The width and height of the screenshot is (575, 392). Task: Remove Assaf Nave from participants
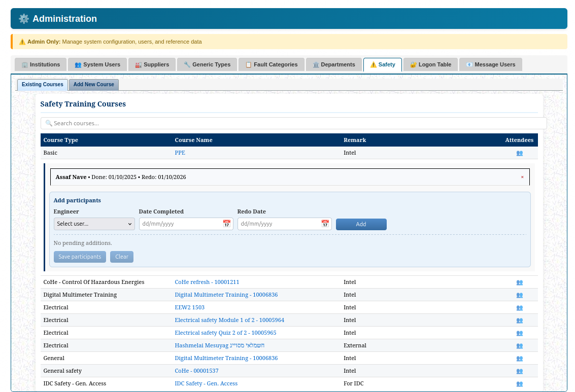pyautogui.click(x=522, y=177)
